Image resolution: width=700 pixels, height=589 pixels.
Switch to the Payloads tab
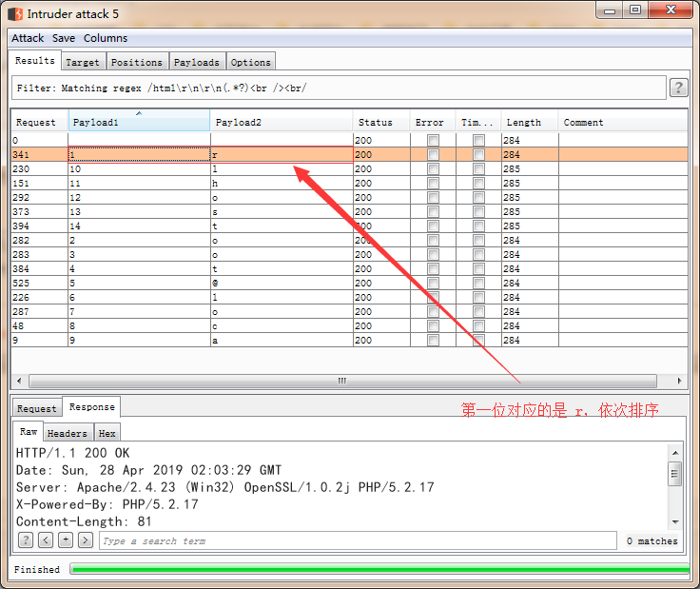click(x=197, y=62)
